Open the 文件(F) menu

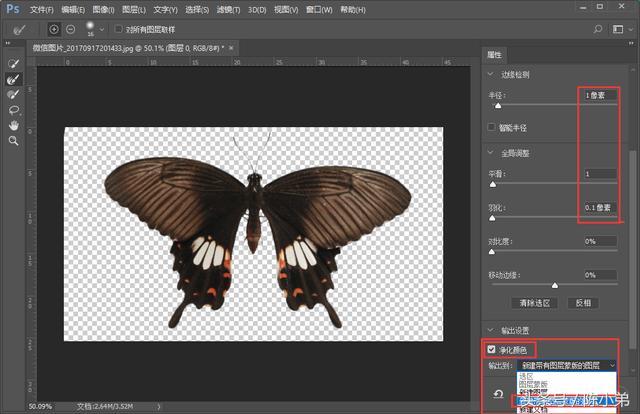pos(42,9)
